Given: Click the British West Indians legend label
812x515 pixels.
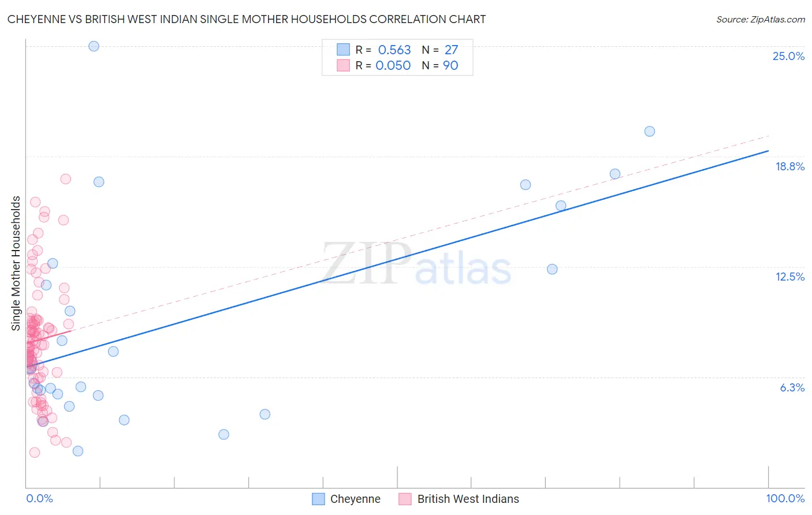Looking at the screenshot, I should (x=468, y=499).
